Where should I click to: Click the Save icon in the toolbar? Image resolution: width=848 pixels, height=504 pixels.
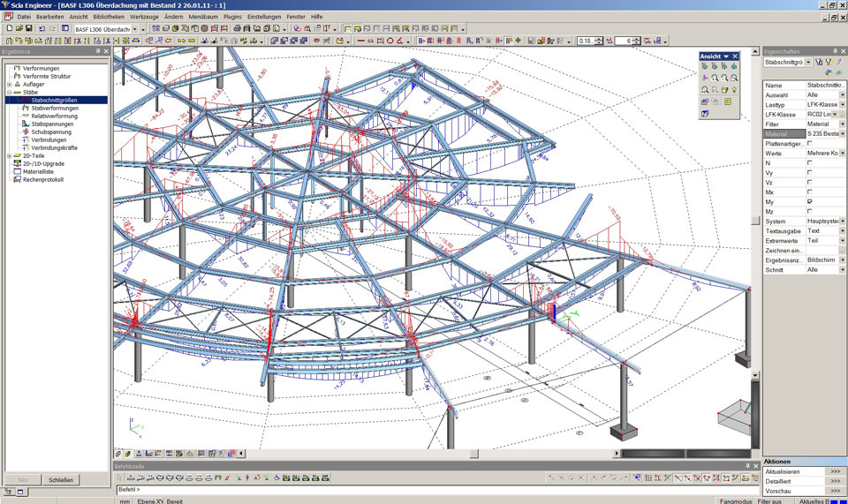(x=29, y=28)
